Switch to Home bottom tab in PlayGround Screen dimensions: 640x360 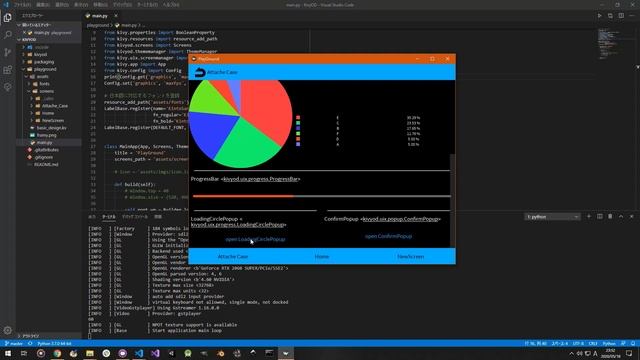coord(322,256)
